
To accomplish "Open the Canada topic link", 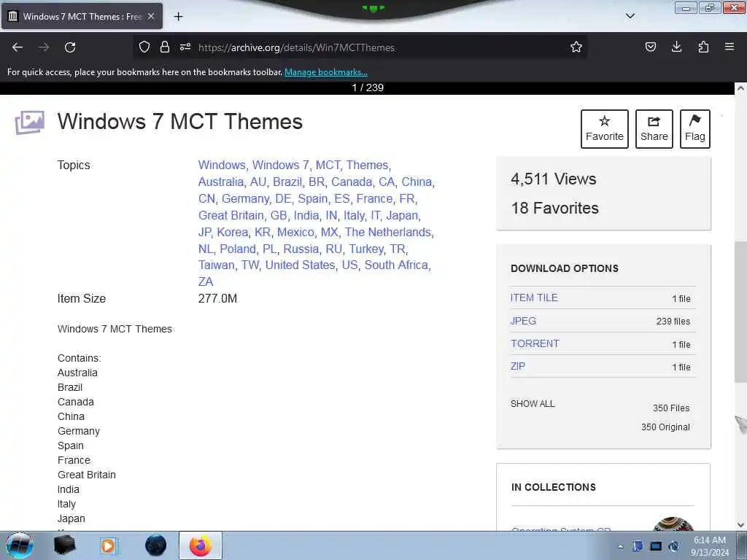I will pos(352,182).
